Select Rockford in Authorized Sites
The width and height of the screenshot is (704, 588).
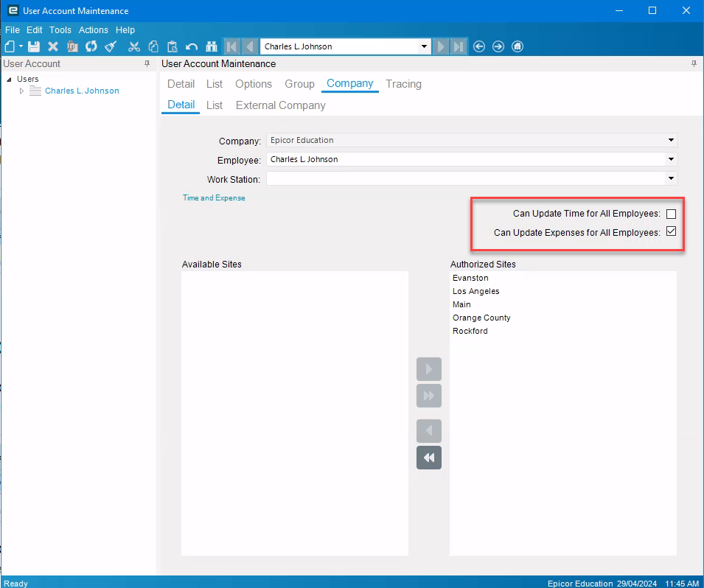(x=470, y=331)
